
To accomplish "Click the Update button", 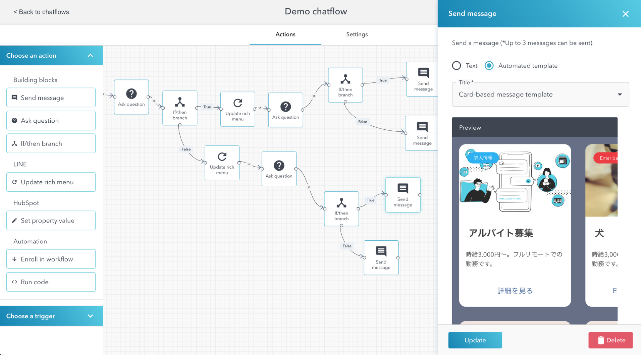I will tap(475, 340).
